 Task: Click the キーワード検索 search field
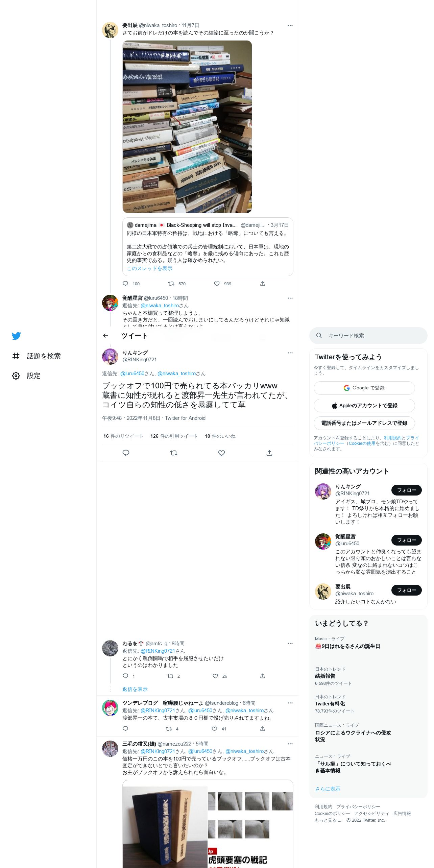(368, 336)
